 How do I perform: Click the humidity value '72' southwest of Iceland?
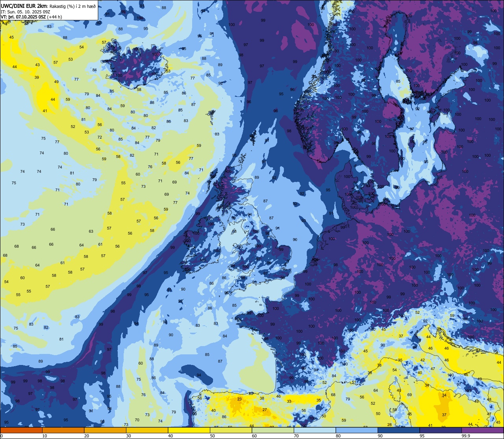coord(100,137)
